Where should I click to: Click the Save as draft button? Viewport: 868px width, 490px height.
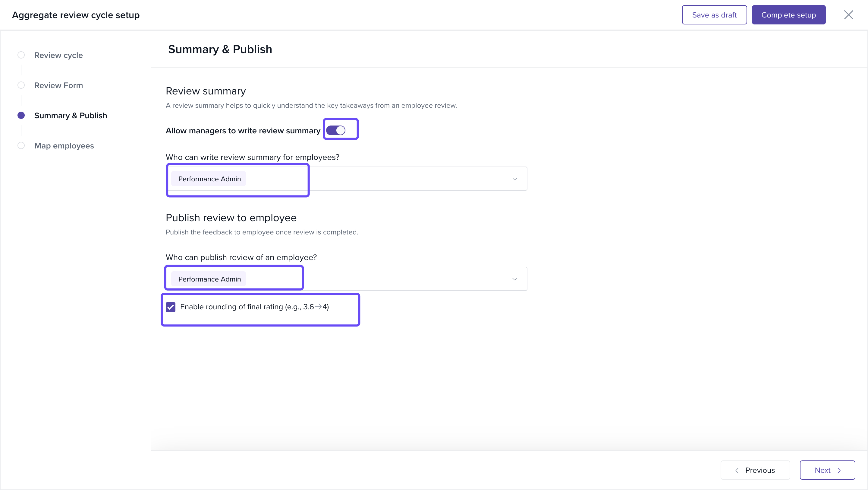[714, 15]
